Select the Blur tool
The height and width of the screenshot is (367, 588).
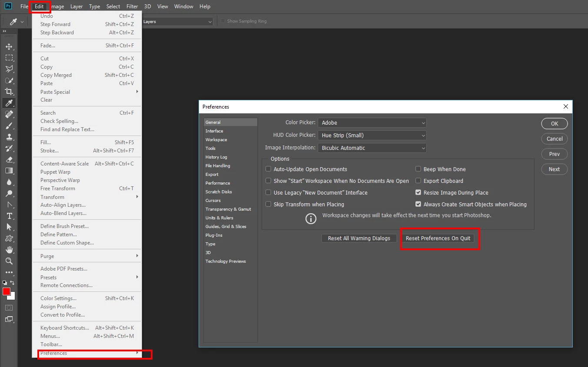tap(9, 182)
